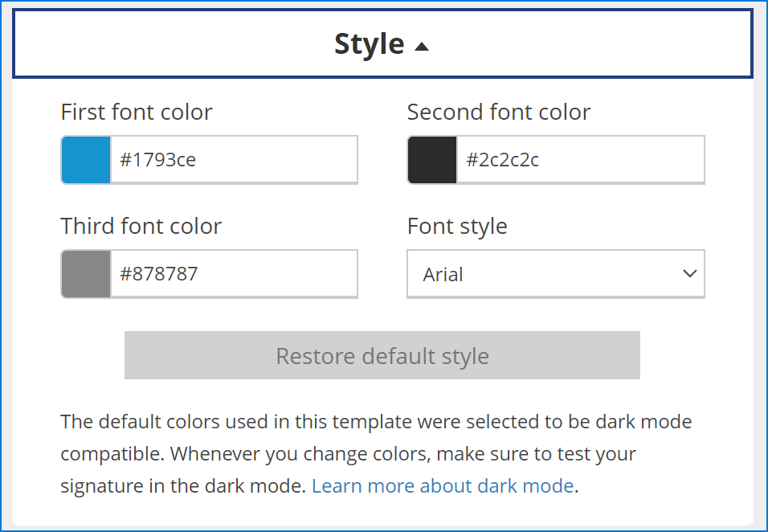Open the Font style dropdown showing Arial
The image size is (768, 532).
[x=556, y=274]
